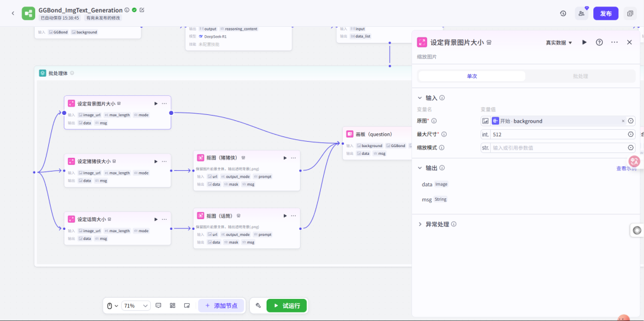Viewport: 644px width, 321px height.
Task: Open the debug wrench tool icon
Action: [x=258, y=306]
